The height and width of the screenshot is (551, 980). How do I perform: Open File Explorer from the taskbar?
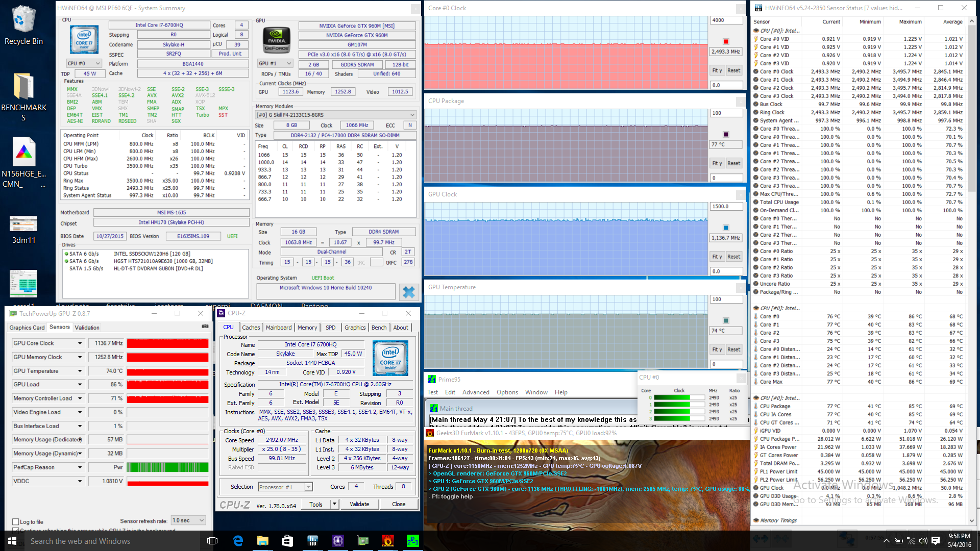click(x=262, y=541)
